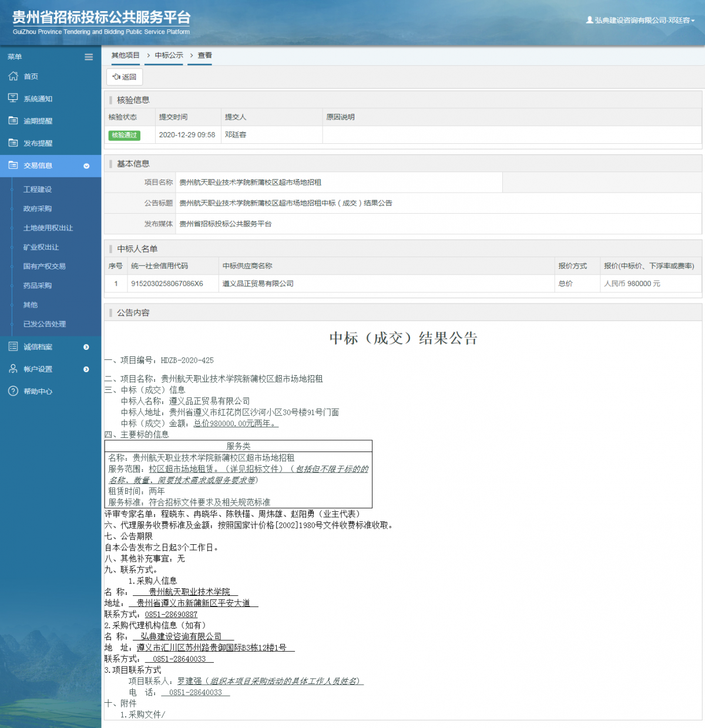Click the 总价 quotation method cell
This screenshot has width=705, height=728.
point(565,284)
